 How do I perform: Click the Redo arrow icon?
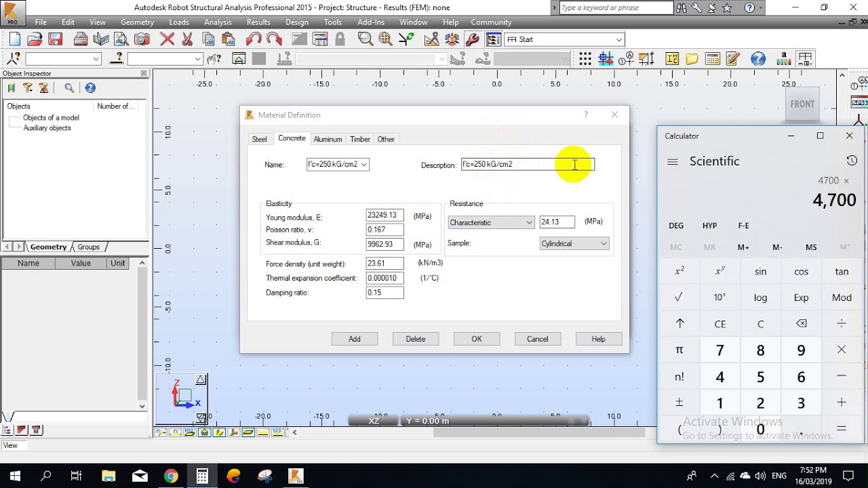click(274, 39)
